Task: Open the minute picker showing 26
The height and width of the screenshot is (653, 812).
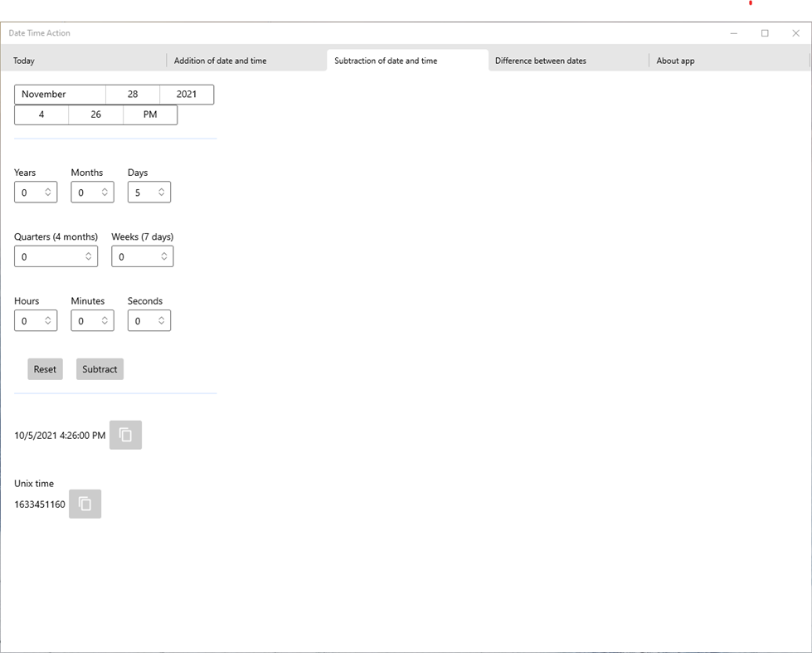Action: click(x=96, y=115)
